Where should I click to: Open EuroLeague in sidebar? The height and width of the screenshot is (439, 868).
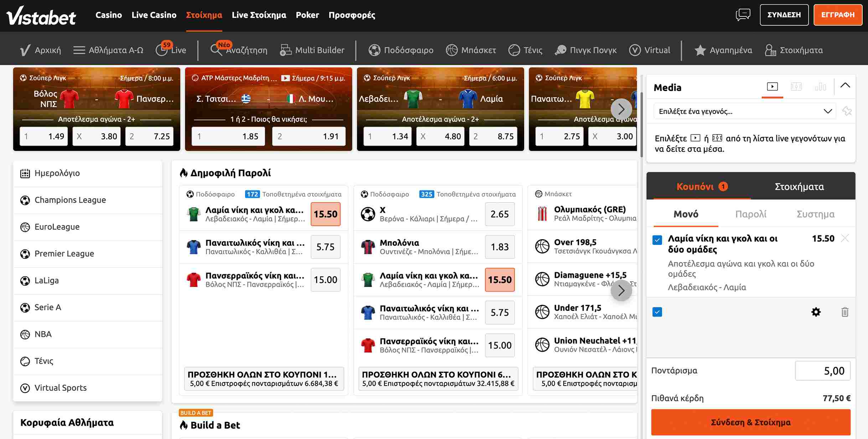(x=88, y=227)
